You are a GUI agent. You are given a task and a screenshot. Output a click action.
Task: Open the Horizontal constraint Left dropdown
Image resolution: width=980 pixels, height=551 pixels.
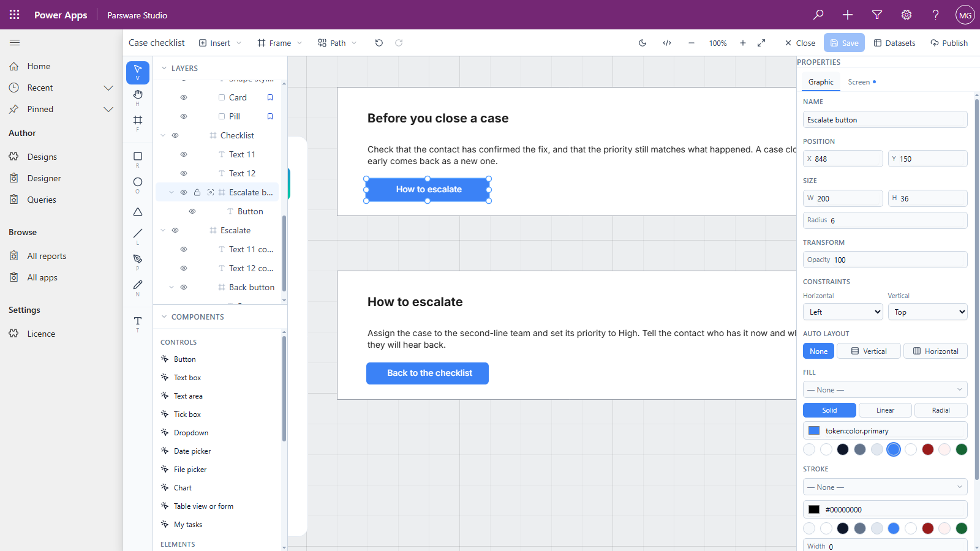(x=843, y=312)
